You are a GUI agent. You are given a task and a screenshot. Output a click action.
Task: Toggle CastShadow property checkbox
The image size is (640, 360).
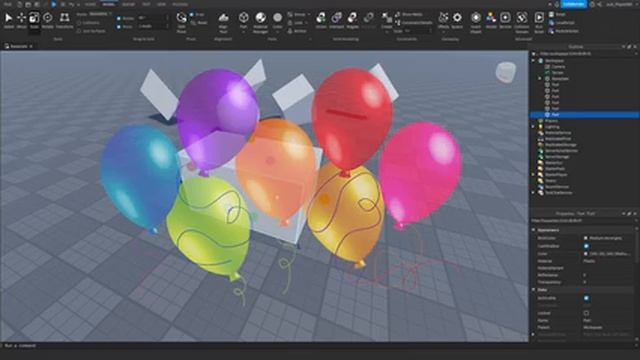coord(586,246)
